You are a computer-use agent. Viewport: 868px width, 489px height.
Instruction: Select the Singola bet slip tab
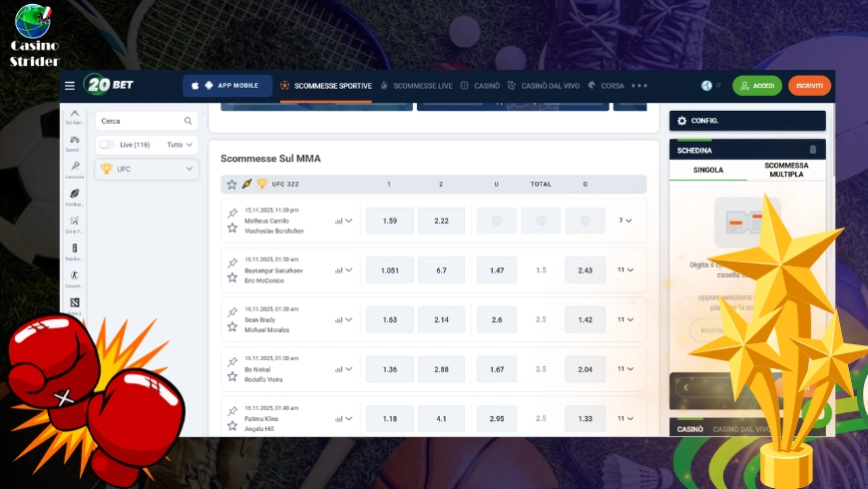(x=708, y=170)
